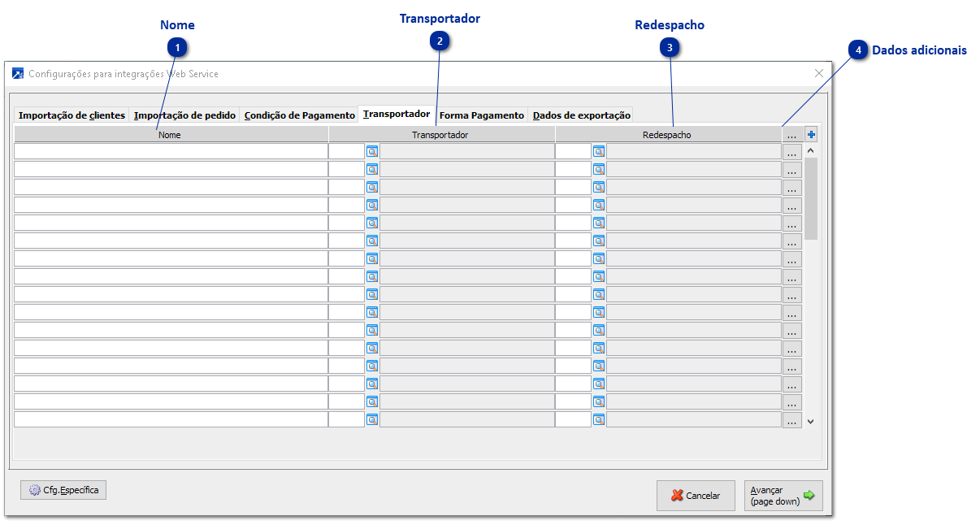
Task: Open Transportador lookup icon in first row
Action: click(x=372, y=151)
